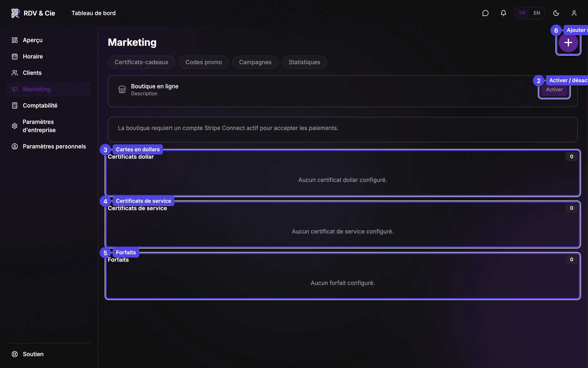Click the Clients people icon
Viewport: 588px width, 368px height.
(x=14, y=73)
